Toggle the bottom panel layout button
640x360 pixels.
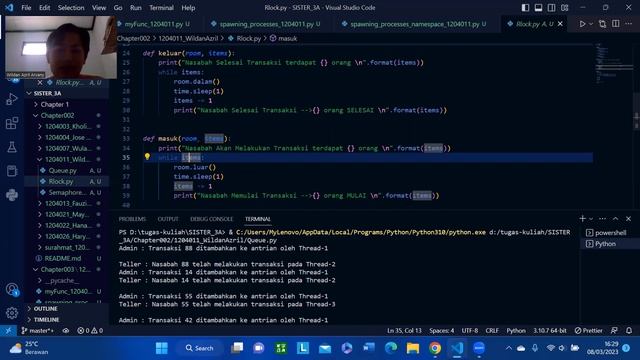(538, 8)
